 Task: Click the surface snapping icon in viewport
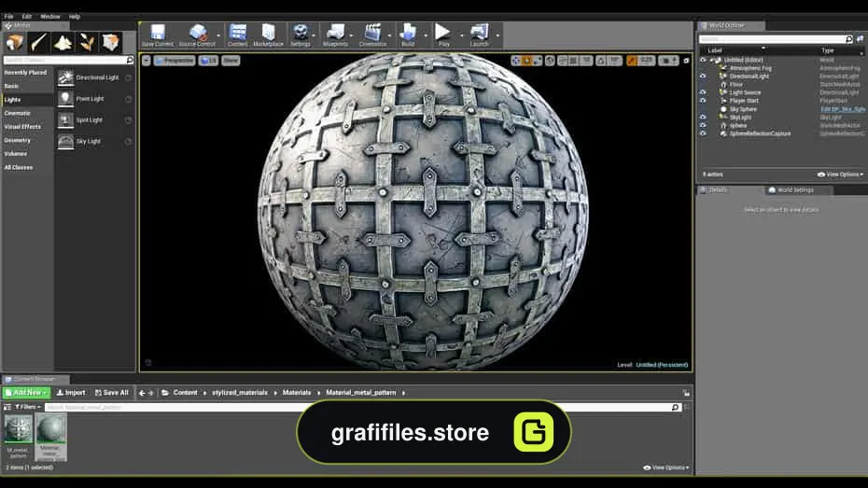click(x=563, y=61)
